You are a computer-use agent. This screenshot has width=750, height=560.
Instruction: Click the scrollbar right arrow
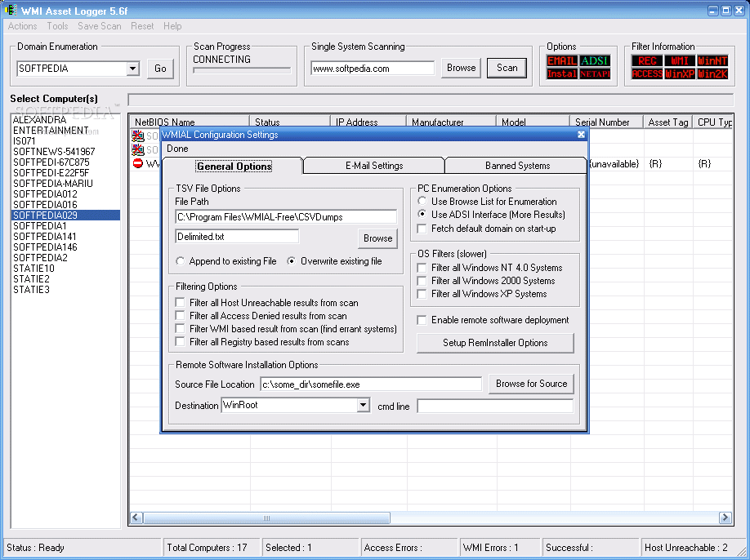(725, 518)
